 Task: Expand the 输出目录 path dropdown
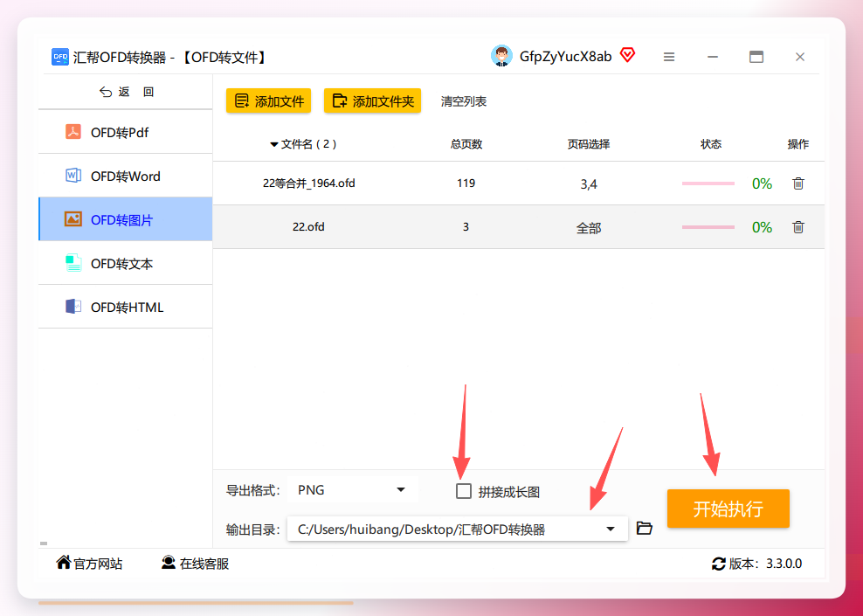(610, 529)
